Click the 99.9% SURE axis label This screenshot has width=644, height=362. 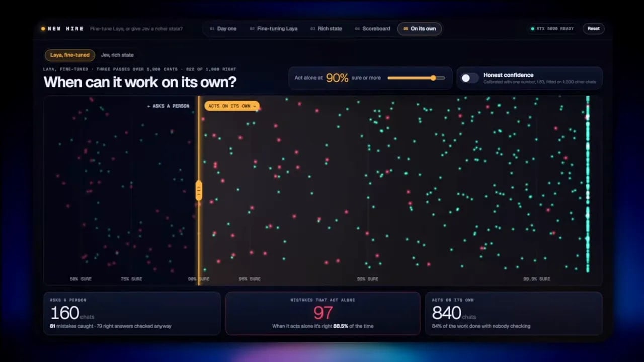coord(536,279)
